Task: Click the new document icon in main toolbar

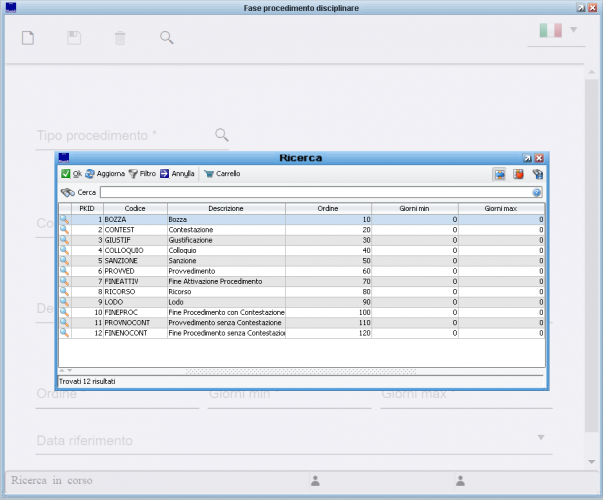Action: click(x=29, y=38)
